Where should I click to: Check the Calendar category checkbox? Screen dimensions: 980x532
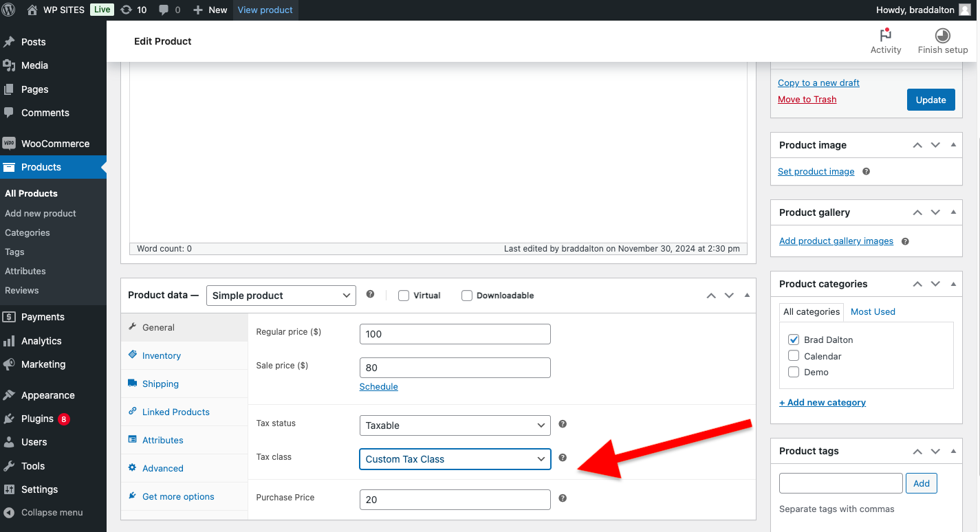coord(794,356)
